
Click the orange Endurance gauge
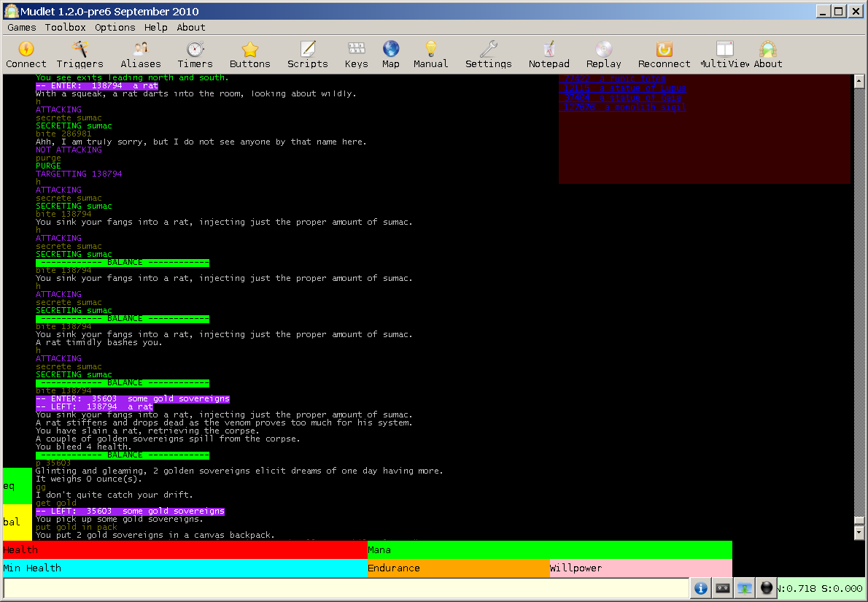point(458,568)
